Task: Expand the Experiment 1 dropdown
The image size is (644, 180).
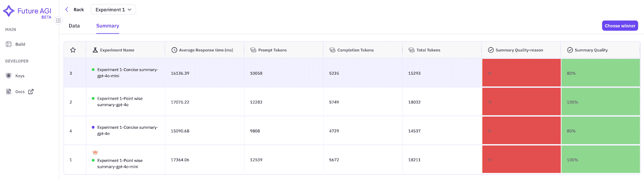Action: tap(113, 10)
